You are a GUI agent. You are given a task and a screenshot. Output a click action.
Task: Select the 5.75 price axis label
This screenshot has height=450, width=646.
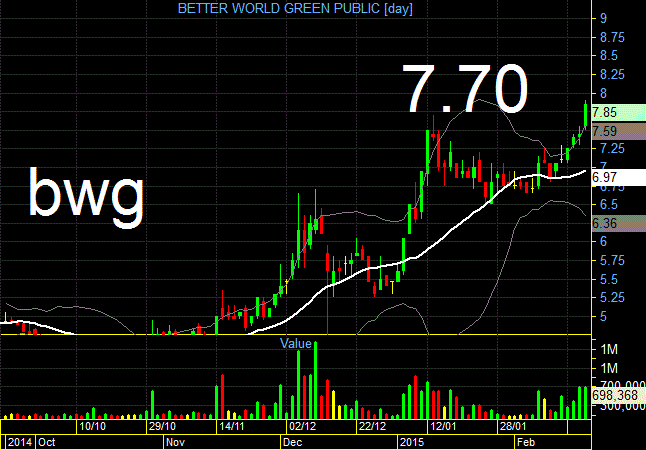click(612, 260)
